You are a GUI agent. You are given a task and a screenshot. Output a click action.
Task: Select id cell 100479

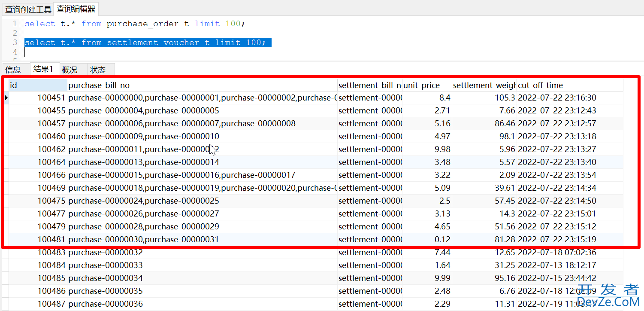coord(38,226)
